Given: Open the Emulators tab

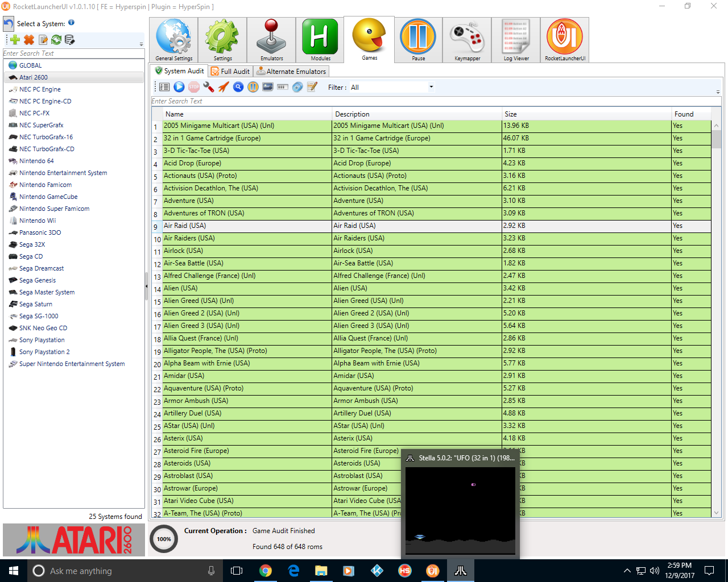Looking at the screenshot, I should pos(271,40).
